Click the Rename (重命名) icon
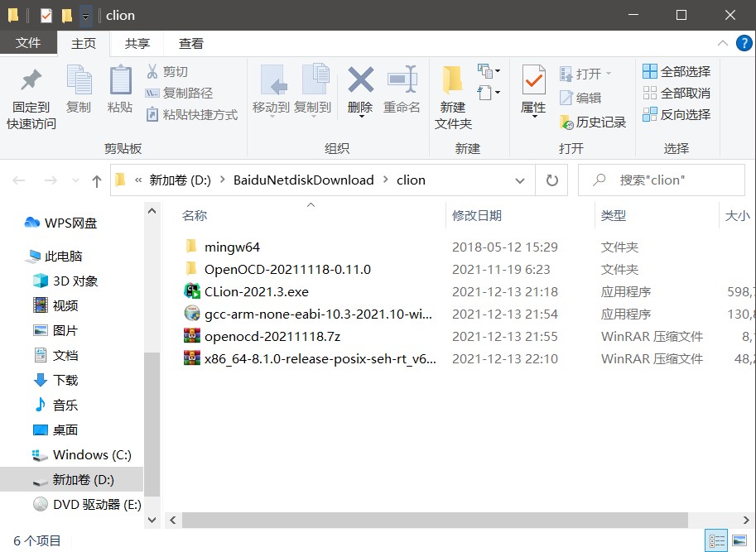The width and height of the screenshot is (756, 552). point(402,80)
